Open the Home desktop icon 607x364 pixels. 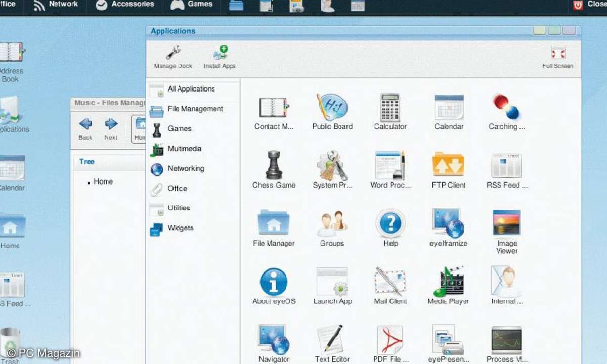[x=12, y=232]
